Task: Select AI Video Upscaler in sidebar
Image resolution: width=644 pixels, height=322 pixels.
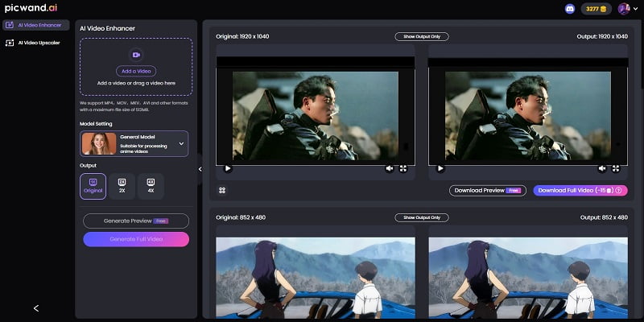Action: [x=36, y=43]
